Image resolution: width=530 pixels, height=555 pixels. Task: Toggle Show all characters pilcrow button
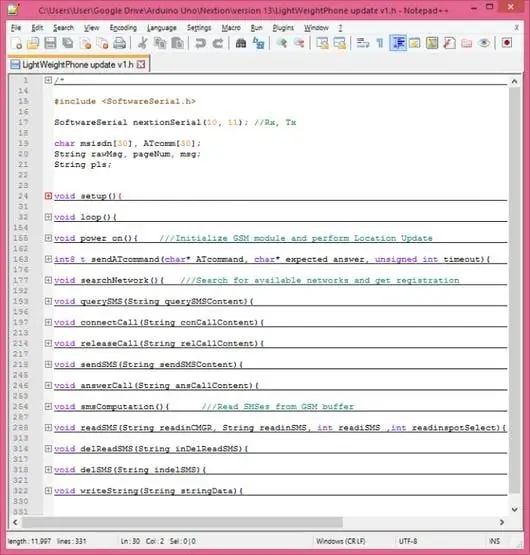coord(380,43)
